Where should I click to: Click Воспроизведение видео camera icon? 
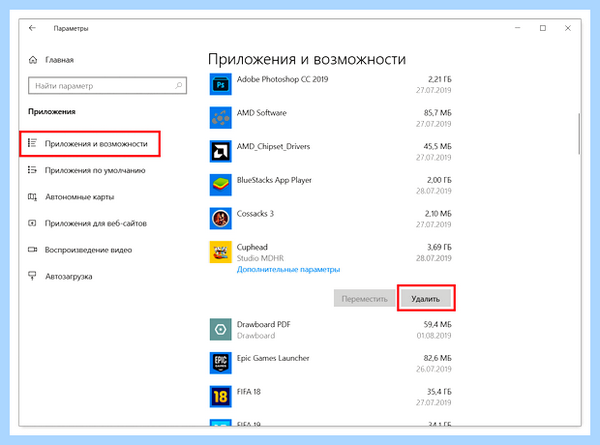(32, 249)
